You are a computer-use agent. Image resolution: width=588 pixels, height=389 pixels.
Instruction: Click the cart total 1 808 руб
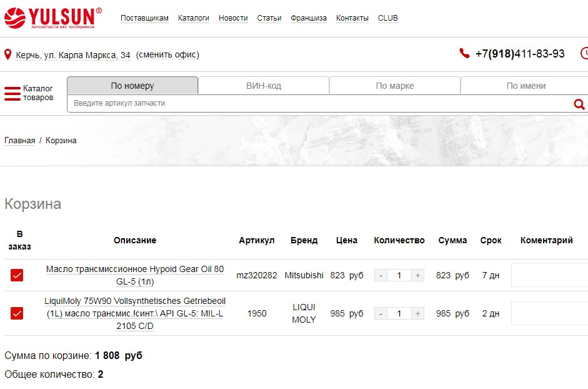point(119,355)
